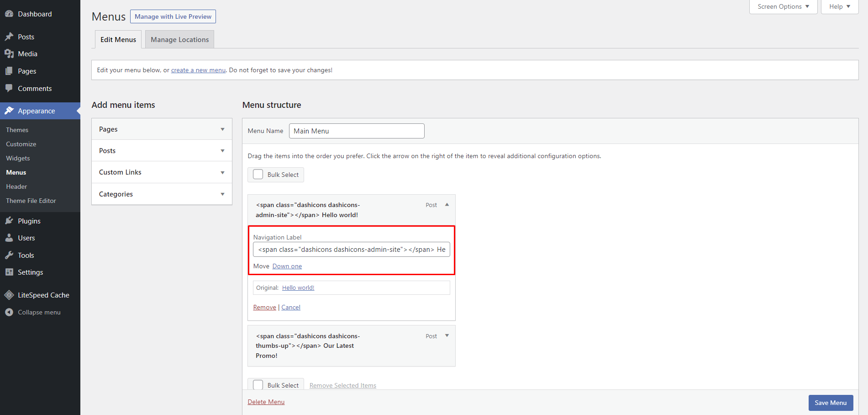Switch to the Manage Locations tab
The height and width of the screenshot is (415, 868).
click(x=179, y=40)
